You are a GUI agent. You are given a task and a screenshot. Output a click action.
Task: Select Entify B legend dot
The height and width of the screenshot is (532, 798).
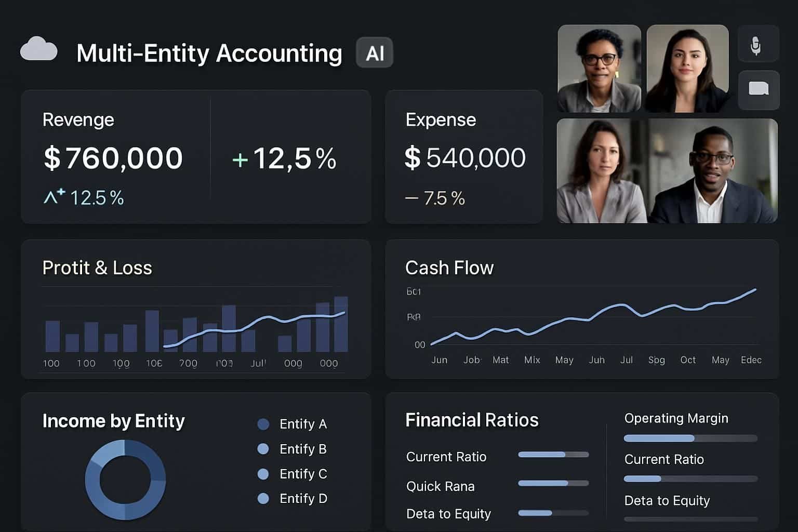[263, 449]
